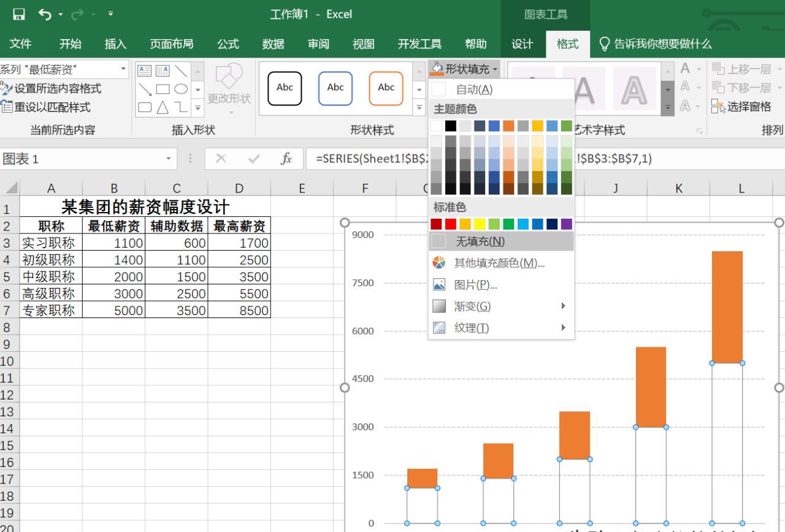This screenshot has width=785, height=532.
Task: Select the straight line shape
Action: [181, 70]
